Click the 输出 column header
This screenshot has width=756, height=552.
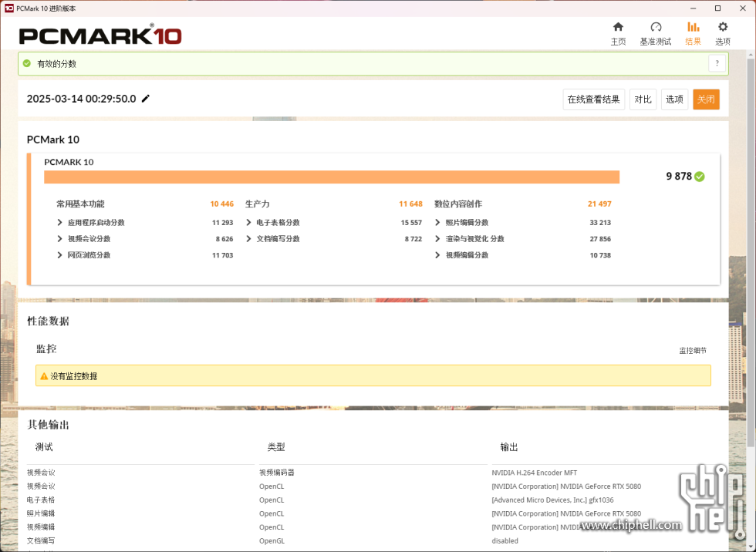point(508,447)
